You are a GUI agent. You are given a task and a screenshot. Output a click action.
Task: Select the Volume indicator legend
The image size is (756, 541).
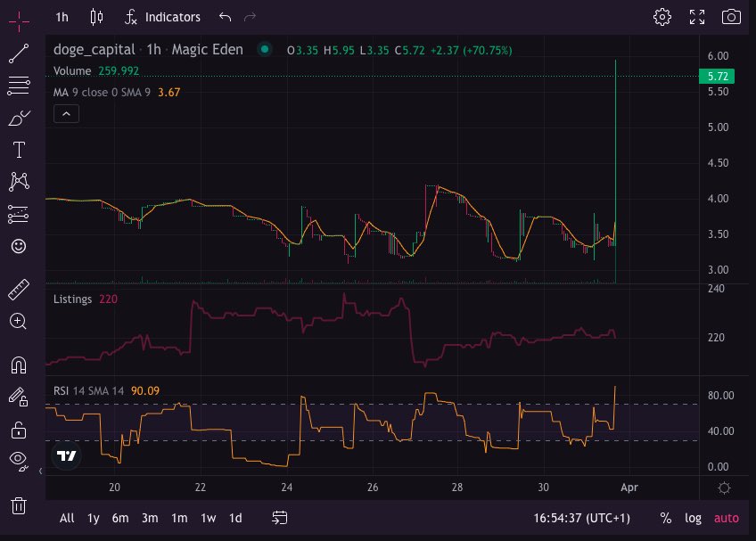(x=72, y=71)
